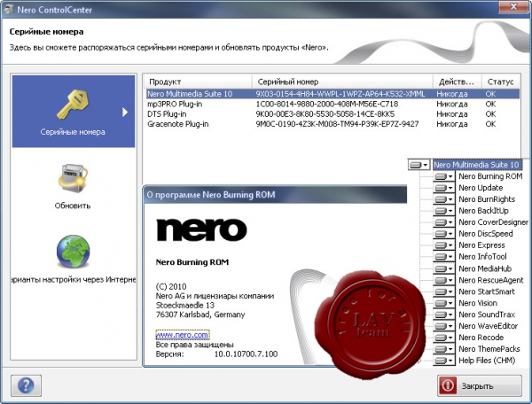
Task: Open install dropdown for Nero Vision
Action: click(444, 303)
